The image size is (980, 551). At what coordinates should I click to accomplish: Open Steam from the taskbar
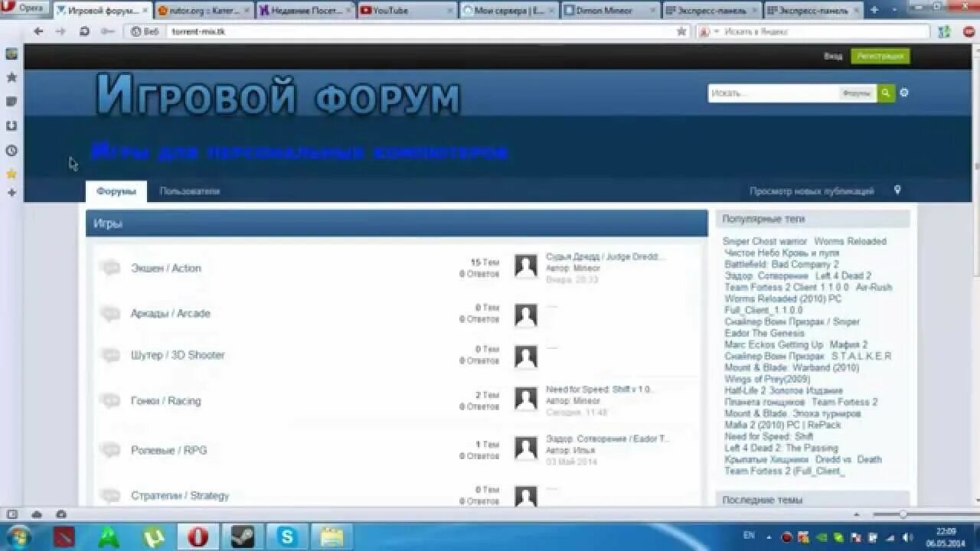click(243, 536)
